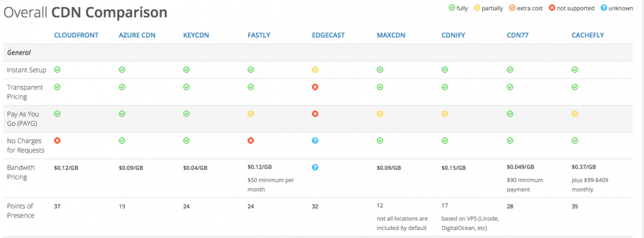Click Edgecast's red Pay As You Go icon
This screenshot has height=238, width=644.
tap(315, 114)
